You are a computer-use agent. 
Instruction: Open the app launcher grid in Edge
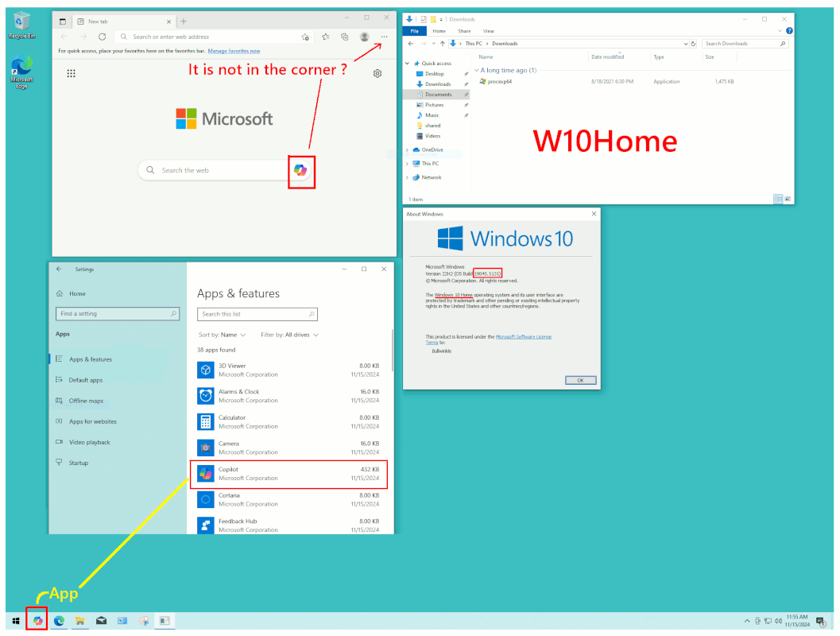tap(72, 73)
